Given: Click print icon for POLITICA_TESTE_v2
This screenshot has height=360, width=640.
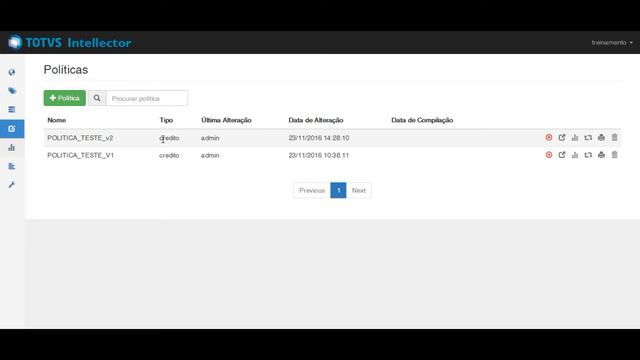Looking at the screenshot, I should point(601,138).
